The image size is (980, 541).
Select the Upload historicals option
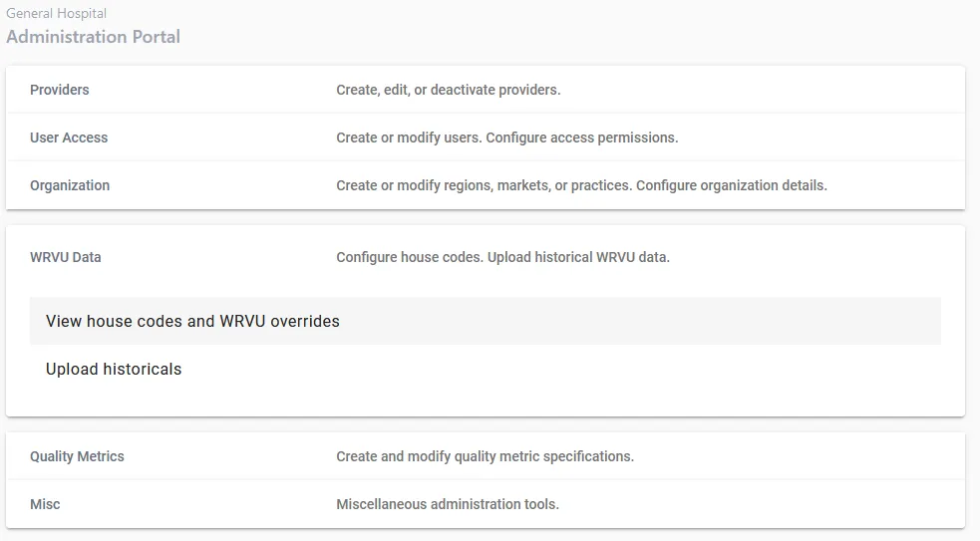coord(114,369)
